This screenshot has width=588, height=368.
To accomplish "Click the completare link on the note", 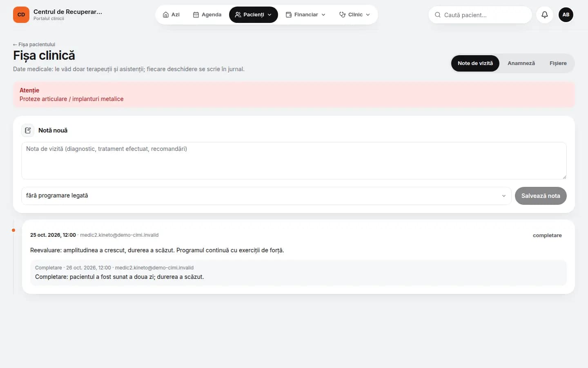I will click(547, 236).
